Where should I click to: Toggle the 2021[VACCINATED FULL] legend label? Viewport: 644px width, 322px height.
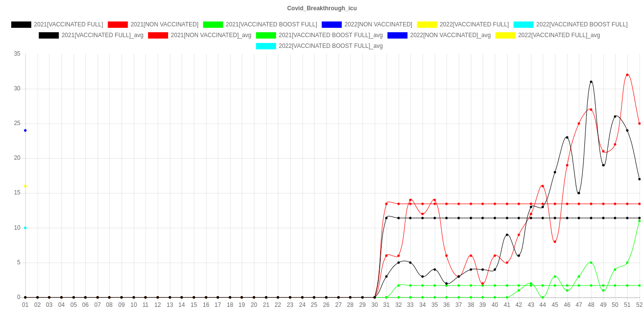[68, 24]
